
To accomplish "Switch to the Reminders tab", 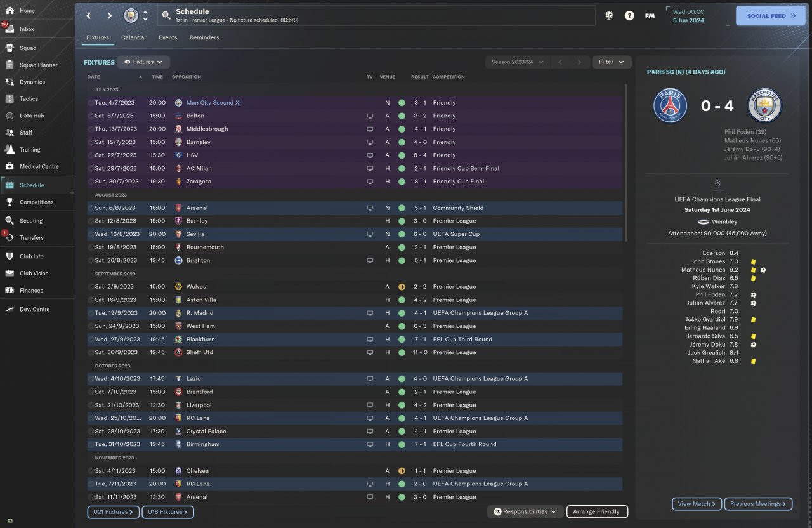I will (204, 37).
